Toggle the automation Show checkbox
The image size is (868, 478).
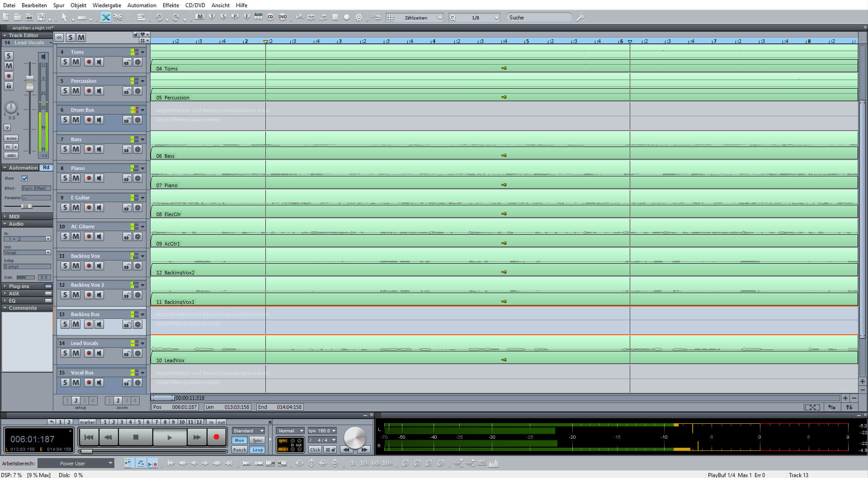25,178
